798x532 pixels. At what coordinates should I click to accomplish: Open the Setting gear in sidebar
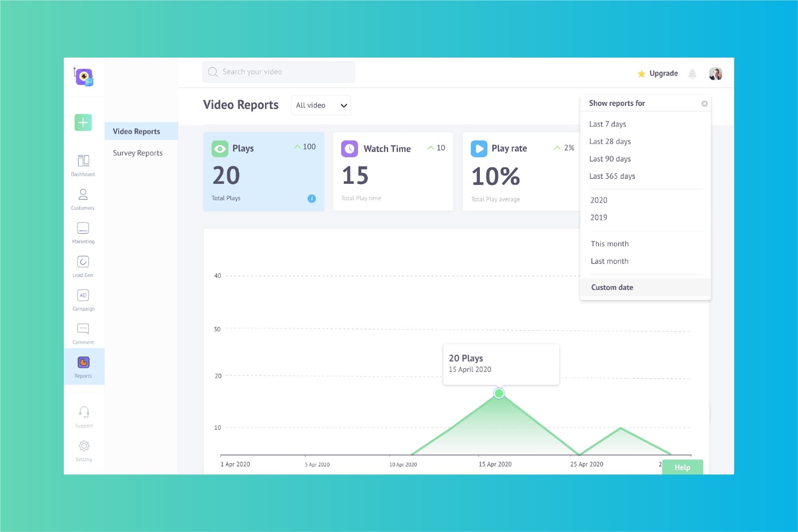84,450
